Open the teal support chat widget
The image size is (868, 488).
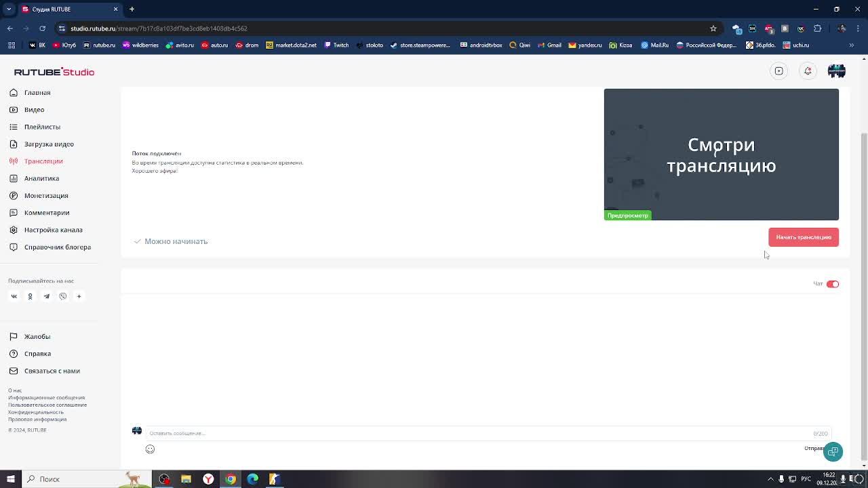point(833,452)
